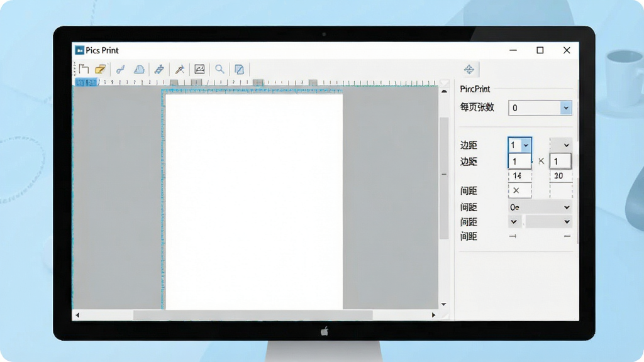The image size is (644, 362).
Task: Minimize the Pics Print window
Action: tap(513, 50)
